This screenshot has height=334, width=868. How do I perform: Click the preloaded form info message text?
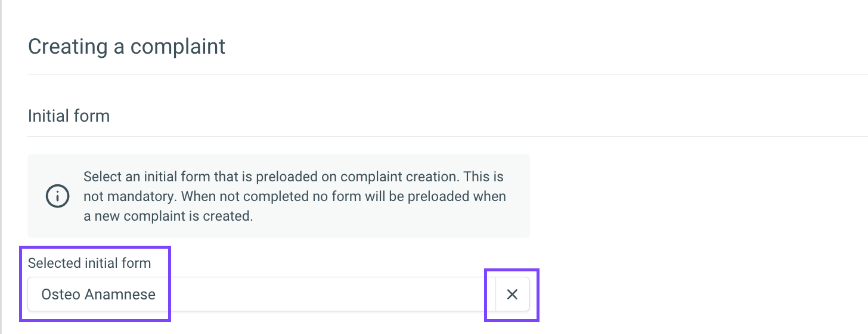click(294, 196)
